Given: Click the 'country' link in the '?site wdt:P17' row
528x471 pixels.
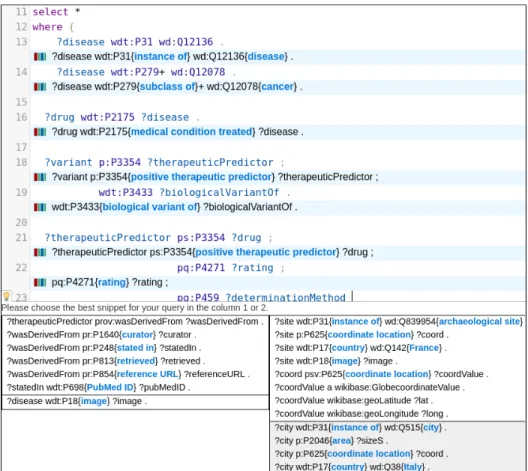Looking at the screenshot, I should point(349,348).
